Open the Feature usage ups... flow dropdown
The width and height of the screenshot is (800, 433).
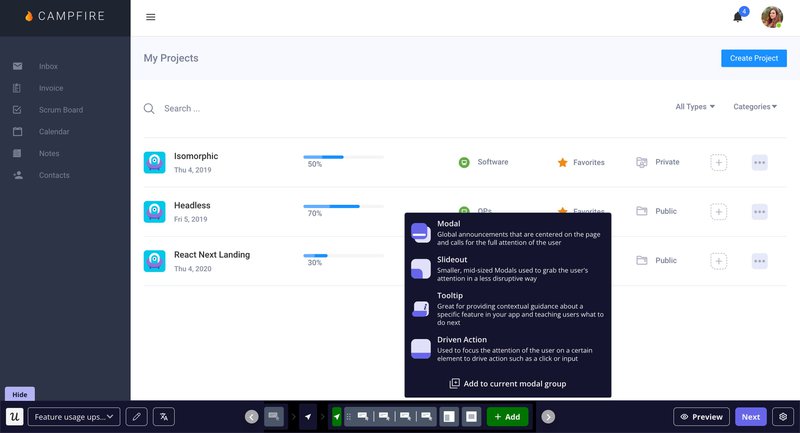click(x=74, y=416)
